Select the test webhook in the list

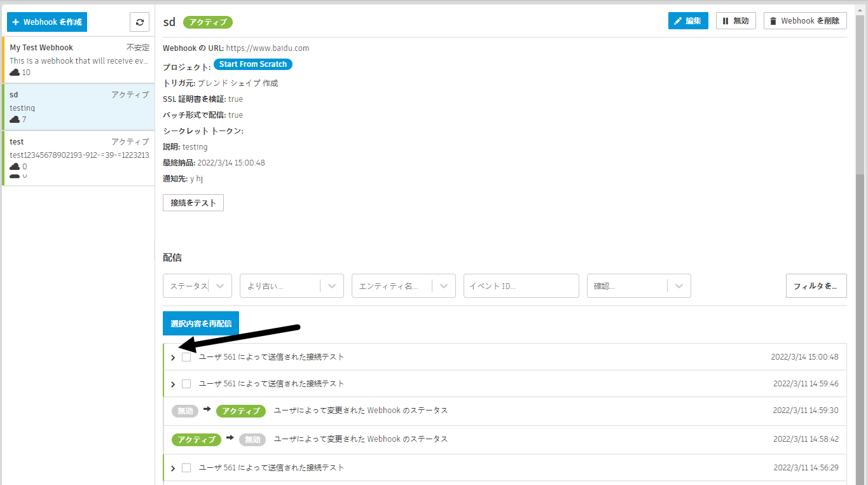[x=78, y=158]
